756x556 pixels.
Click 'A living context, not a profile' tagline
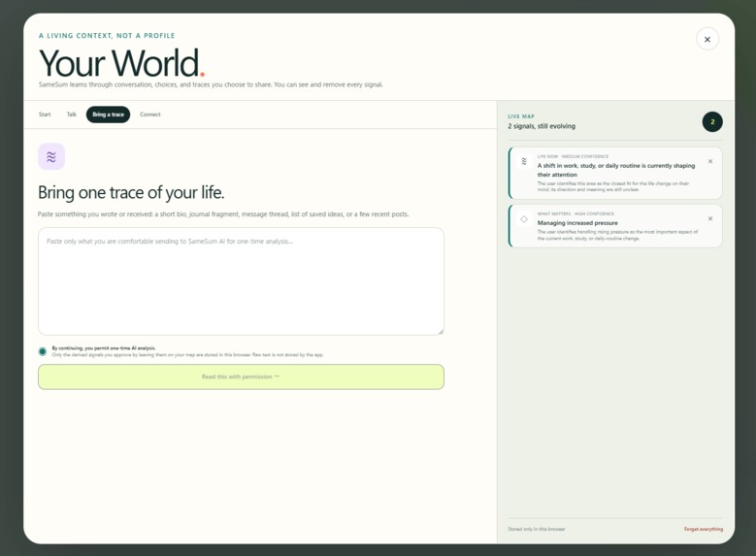(x=107, y=36)
